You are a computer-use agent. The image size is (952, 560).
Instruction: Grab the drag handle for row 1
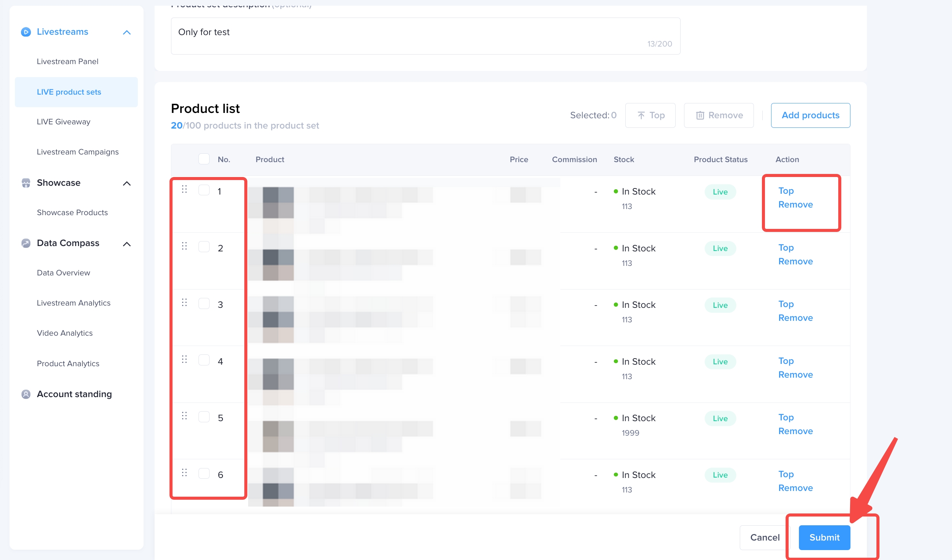tap(184, 189)
